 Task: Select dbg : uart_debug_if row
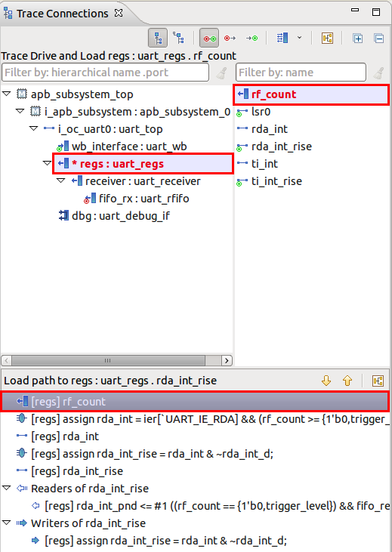[x=120, y=216]
